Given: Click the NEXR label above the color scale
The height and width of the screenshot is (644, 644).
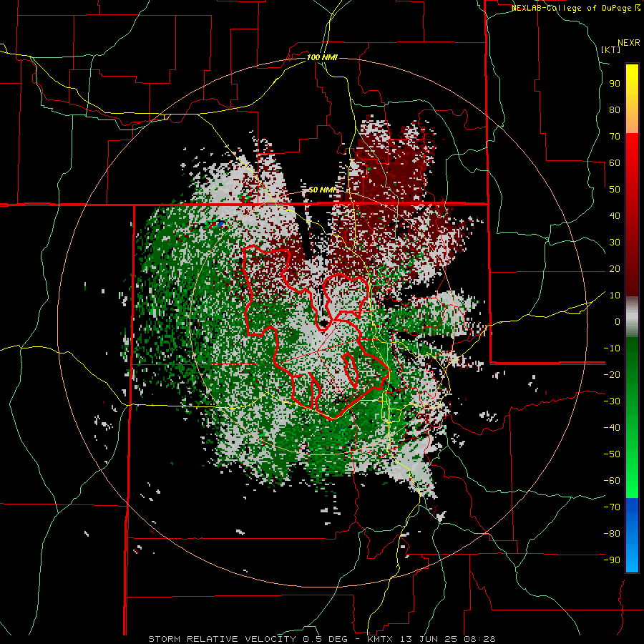Looking at the screenshot, I should [x=629, y=43].
